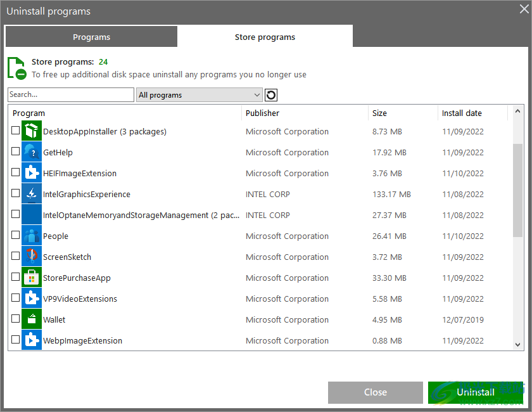Select the StorePurchaseApp program name
532x412 pixels.
(77, 278)
